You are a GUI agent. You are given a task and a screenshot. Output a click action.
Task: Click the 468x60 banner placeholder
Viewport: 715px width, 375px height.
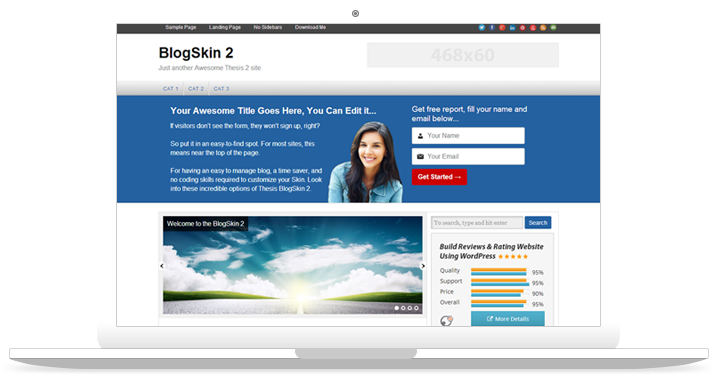(463, 55)
